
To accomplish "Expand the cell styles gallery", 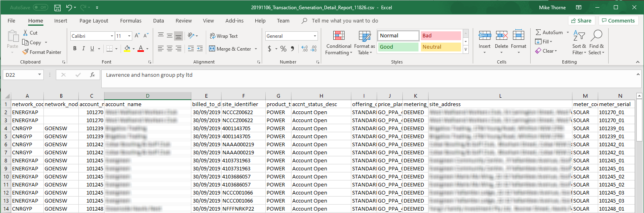I will [466, 49].
